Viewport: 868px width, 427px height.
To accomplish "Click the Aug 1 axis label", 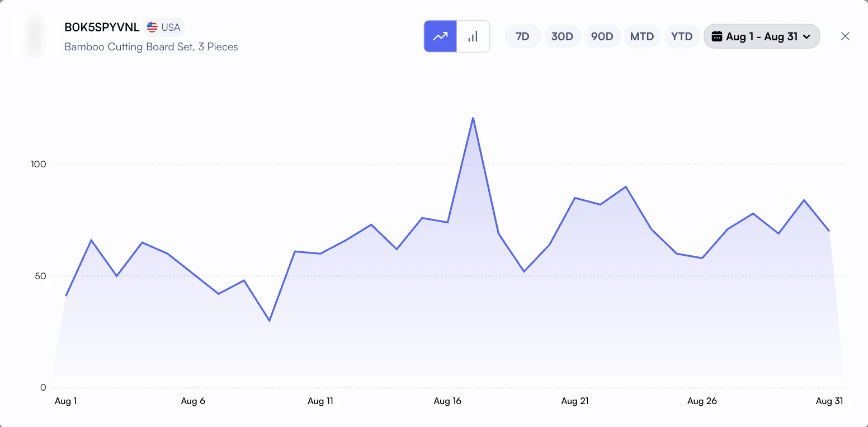I will [66, 401].
